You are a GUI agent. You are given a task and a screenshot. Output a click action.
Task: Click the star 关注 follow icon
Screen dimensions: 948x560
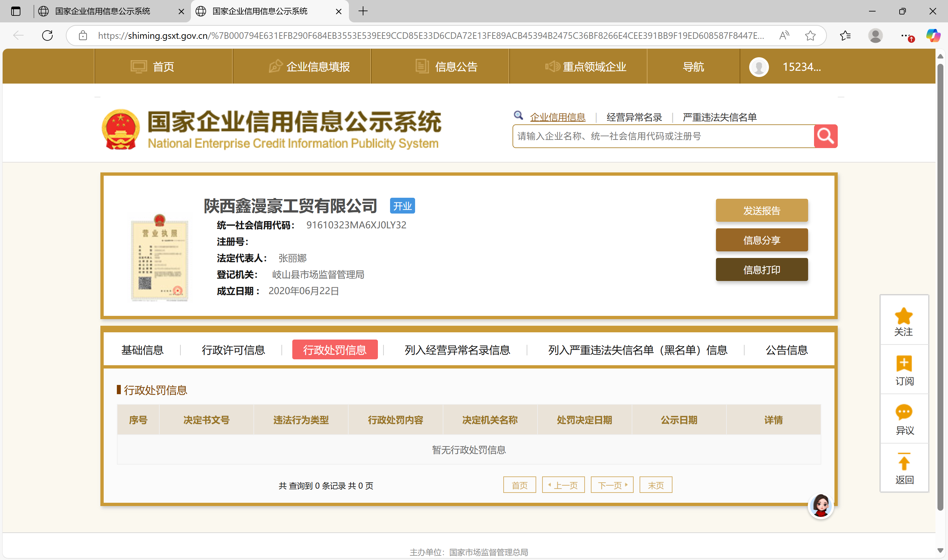pyautogui.click(x=904, y=316)
